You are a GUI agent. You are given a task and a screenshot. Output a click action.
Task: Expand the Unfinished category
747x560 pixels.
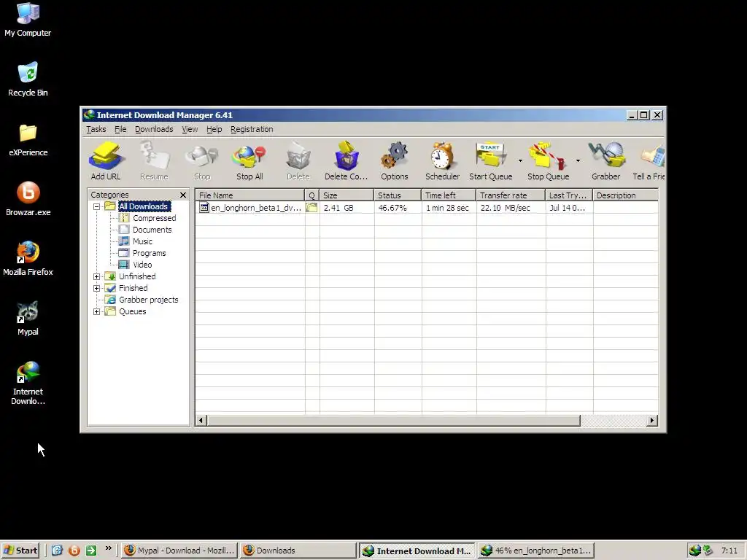click(97, 276)
